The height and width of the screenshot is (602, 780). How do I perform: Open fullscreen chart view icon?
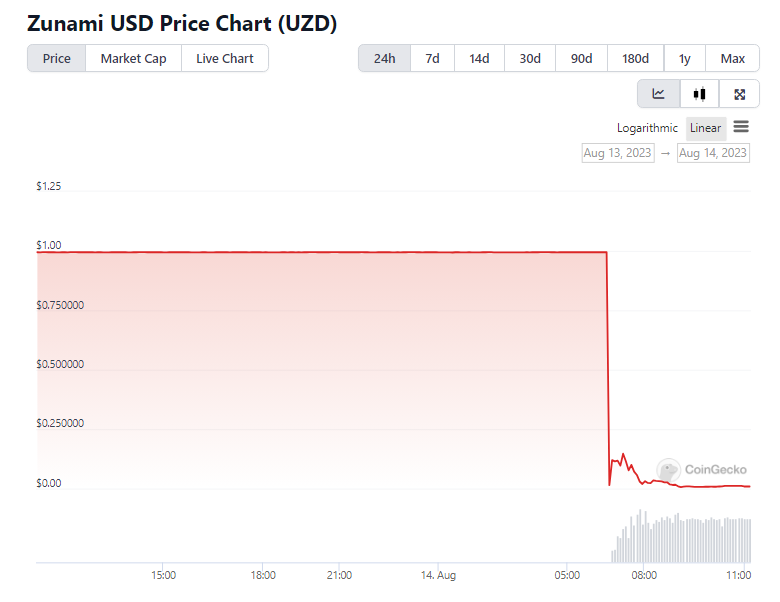(739, 94)
